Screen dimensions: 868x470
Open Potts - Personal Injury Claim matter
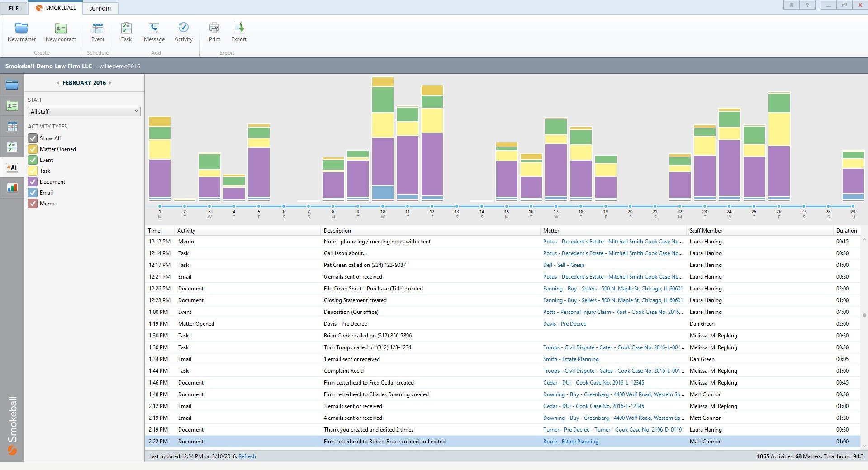pos(613,312)
